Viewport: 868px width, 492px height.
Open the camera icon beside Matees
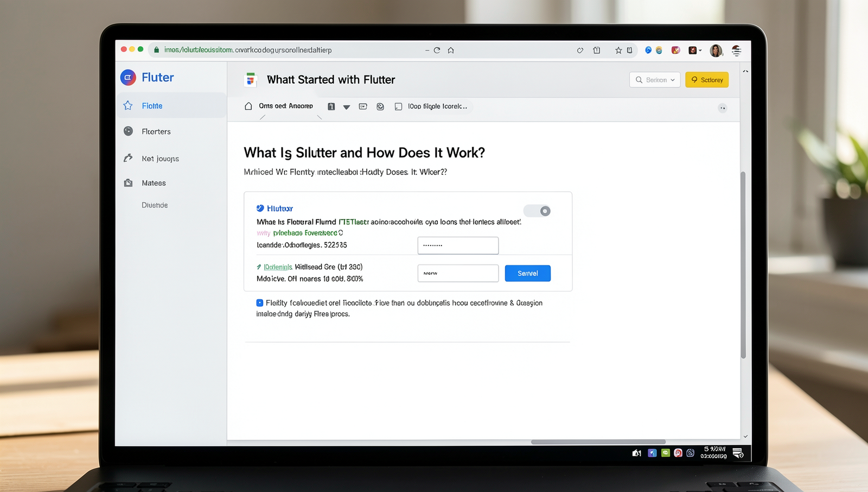click(x=128, y=183)
